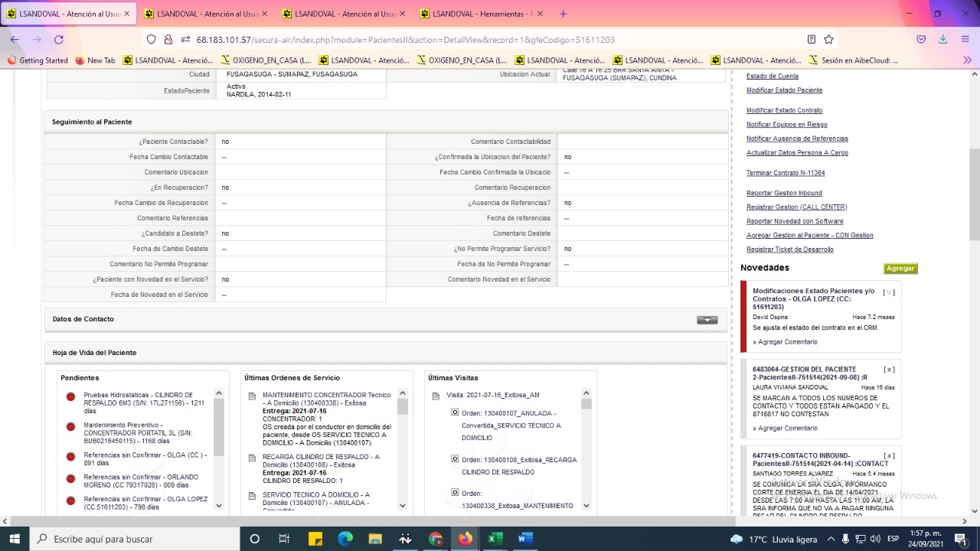The image size is (980, 551).
Task: Open the Modificar Estado Contrato link
Action: click(784, 110)
